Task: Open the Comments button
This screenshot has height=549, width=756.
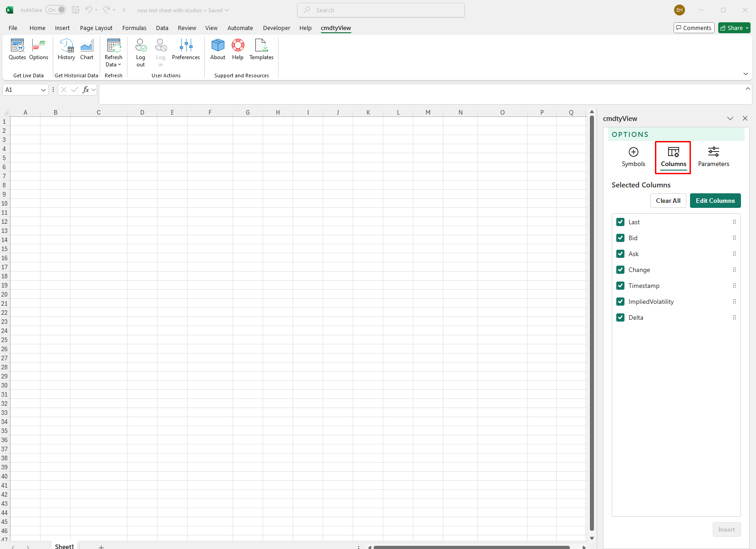Action: 694,28
